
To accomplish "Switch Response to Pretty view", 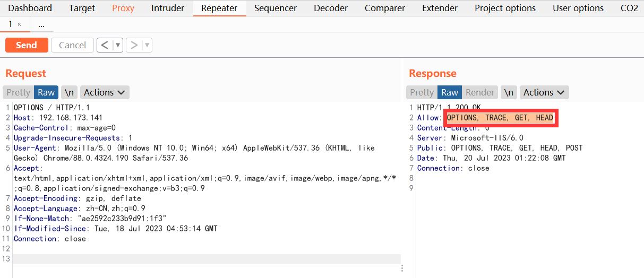I will pyautogui.click(x=422, y=92).
